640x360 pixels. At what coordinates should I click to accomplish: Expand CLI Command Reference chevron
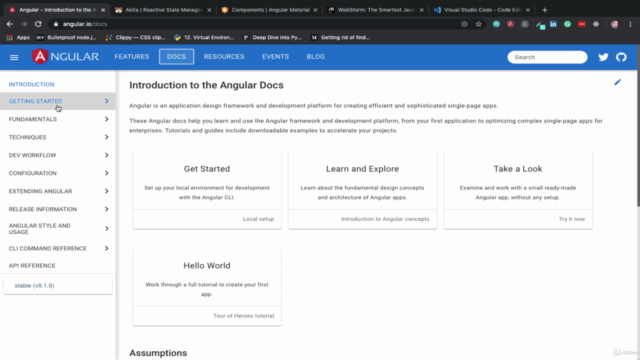click(107, 248)
